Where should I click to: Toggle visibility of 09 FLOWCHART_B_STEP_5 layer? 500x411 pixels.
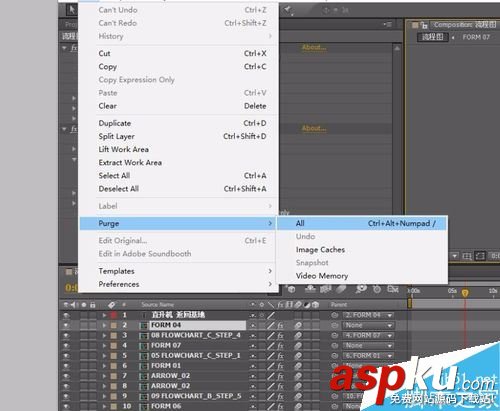click(x=66, y=396)
